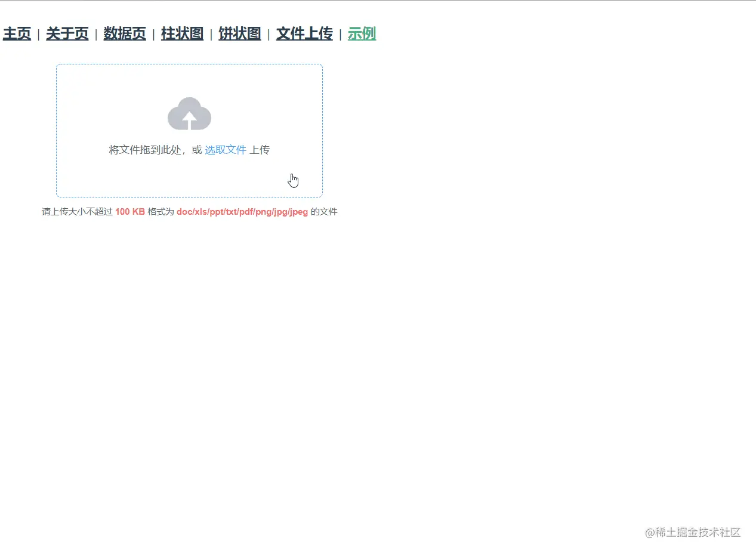Viewport: 756px width, 553px height.
Task: Click the separator bar after 主页
Action: point(38,34)
